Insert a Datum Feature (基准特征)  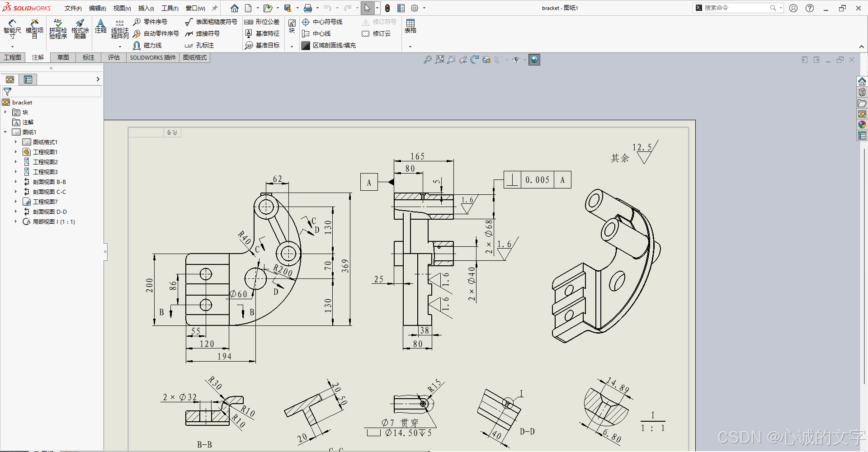coord(262,33)
